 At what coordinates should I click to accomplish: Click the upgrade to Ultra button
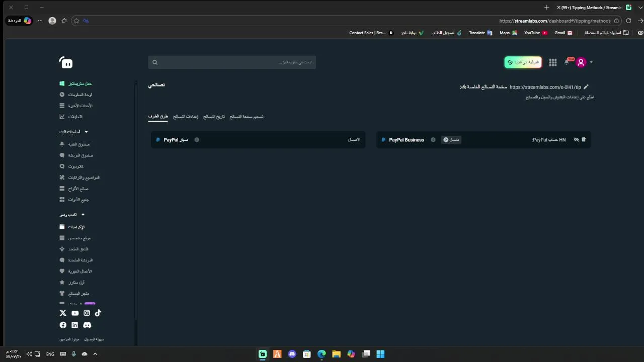[x=523, y=62]
